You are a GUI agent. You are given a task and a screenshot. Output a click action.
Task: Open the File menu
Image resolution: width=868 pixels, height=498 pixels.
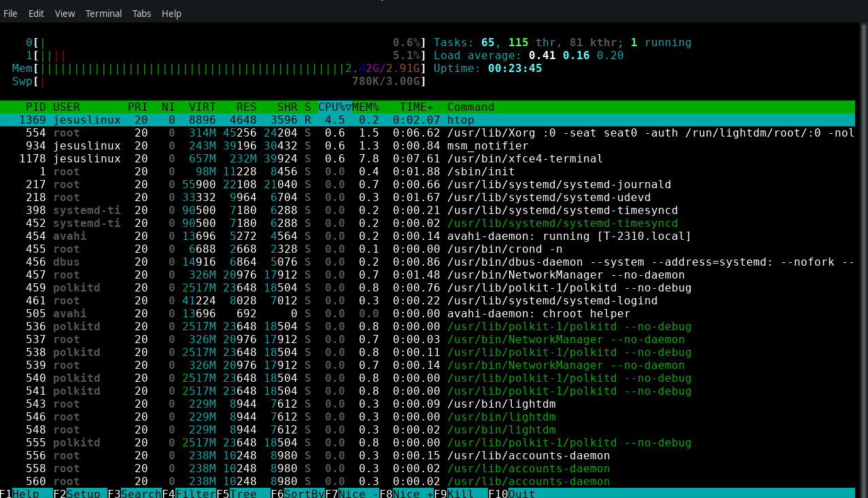pyautogui.click(x=10, y=14)
